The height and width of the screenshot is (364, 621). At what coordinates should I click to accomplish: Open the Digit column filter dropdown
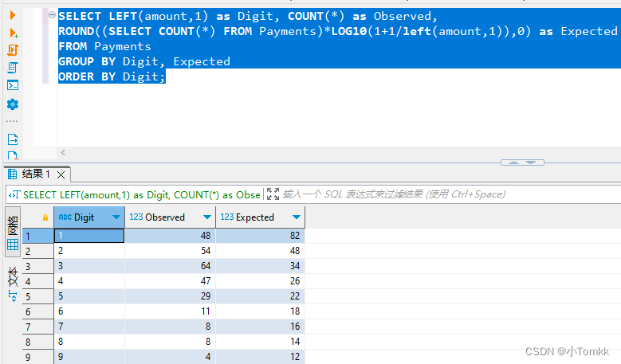point(116,217)
